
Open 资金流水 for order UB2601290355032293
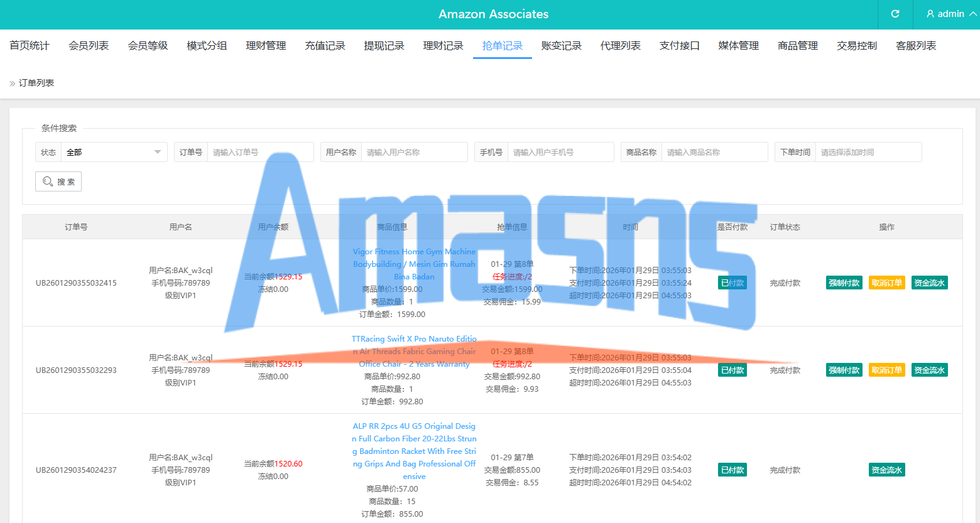tap(930, 370)
